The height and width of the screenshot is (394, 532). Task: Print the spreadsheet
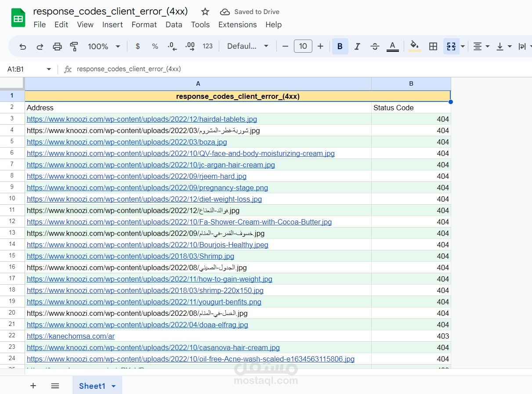(x=57, y=46)
